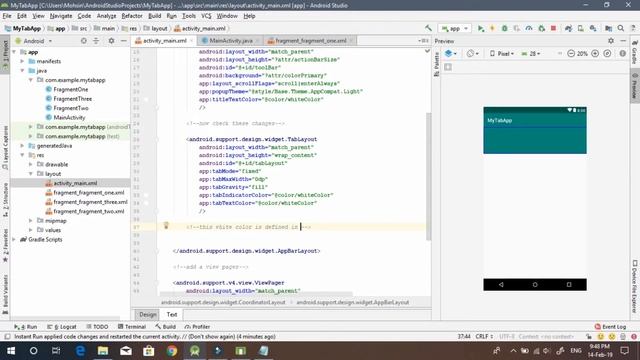Click the Search Everywhere magnifier icon

620,28
